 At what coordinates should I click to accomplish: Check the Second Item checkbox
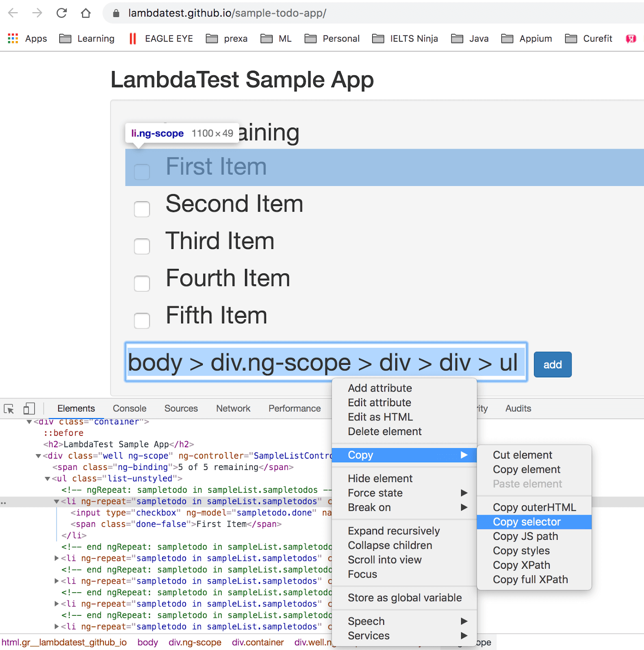coord(142,209)
